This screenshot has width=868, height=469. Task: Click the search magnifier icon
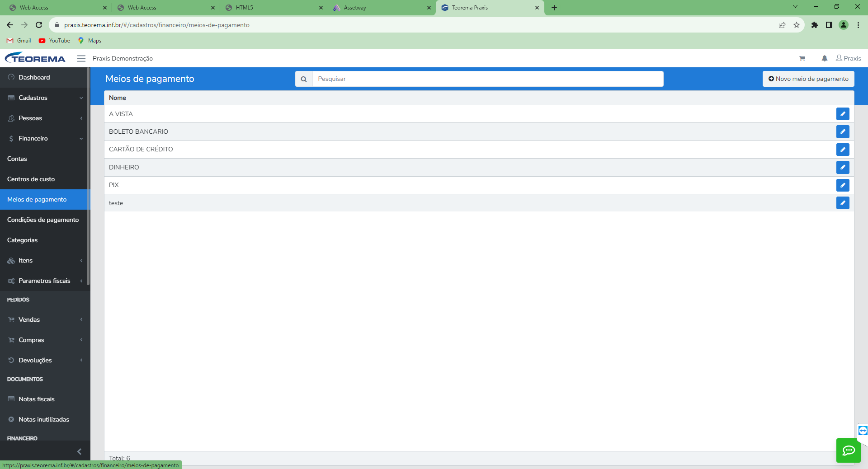point(304,79)
